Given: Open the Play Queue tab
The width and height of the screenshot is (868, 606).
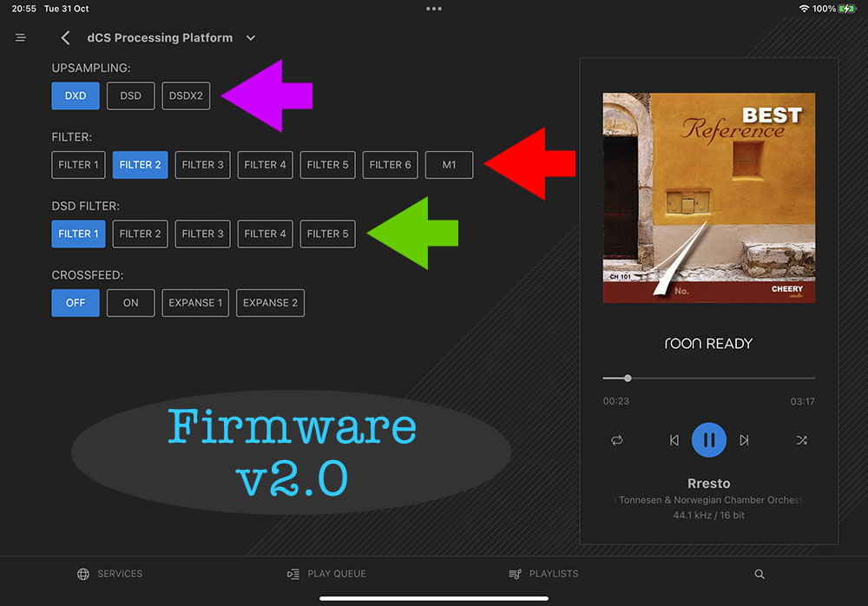Looking at the screenshot, I should pyautogui.click(x=326, y=574).
